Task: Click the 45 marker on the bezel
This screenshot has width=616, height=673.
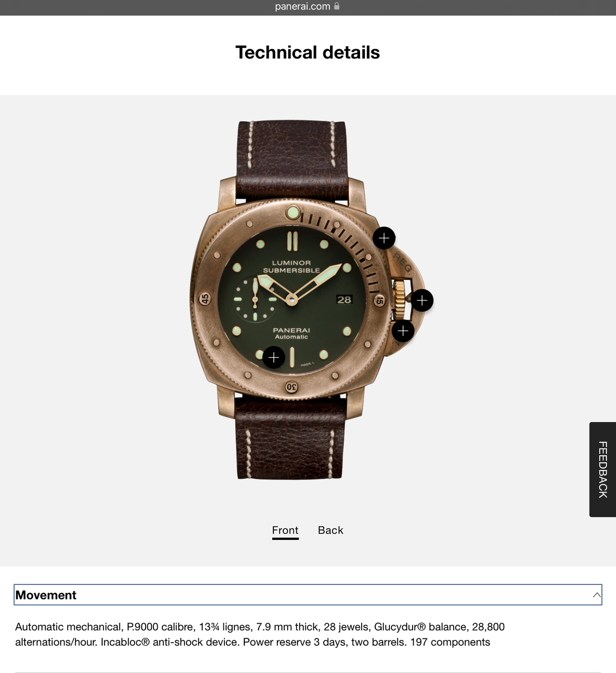Action: point(205,299)
